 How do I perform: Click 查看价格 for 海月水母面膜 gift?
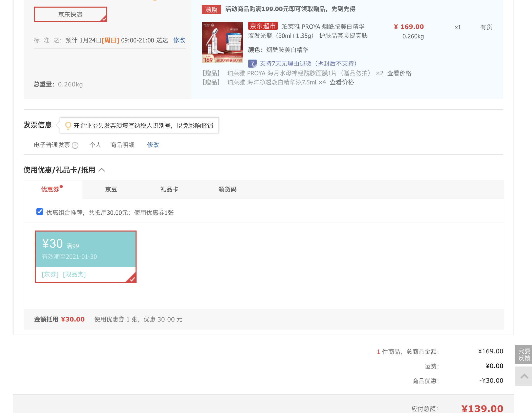point(400,73)
